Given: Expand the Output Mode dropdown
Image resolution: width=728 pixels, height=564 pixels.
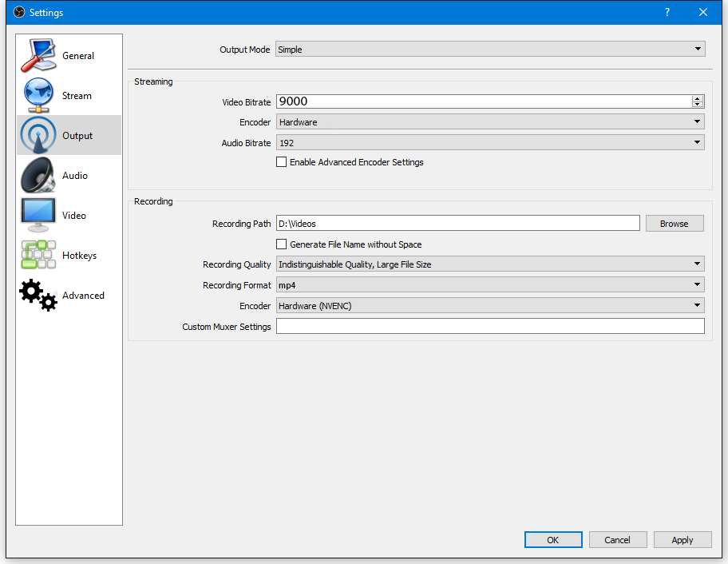Looking at the screenshot, I should (490, 50).
